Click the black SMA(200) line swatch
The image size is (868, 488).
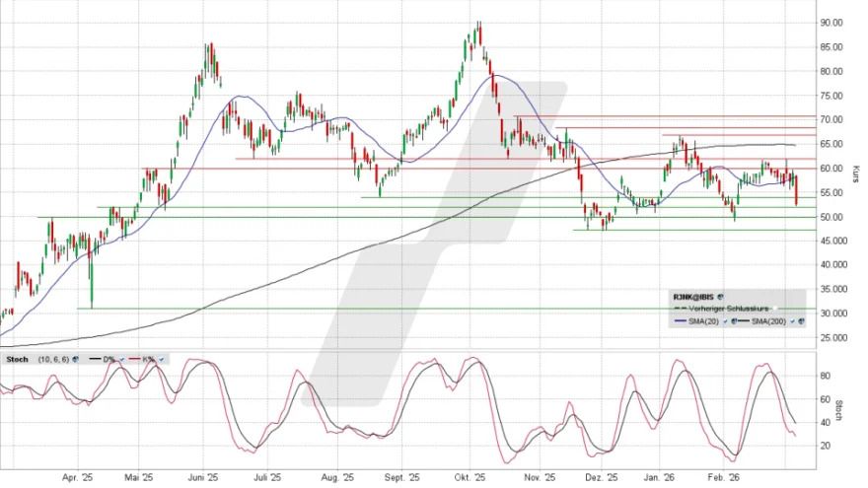pyautogui.click(x=742, y=321)
